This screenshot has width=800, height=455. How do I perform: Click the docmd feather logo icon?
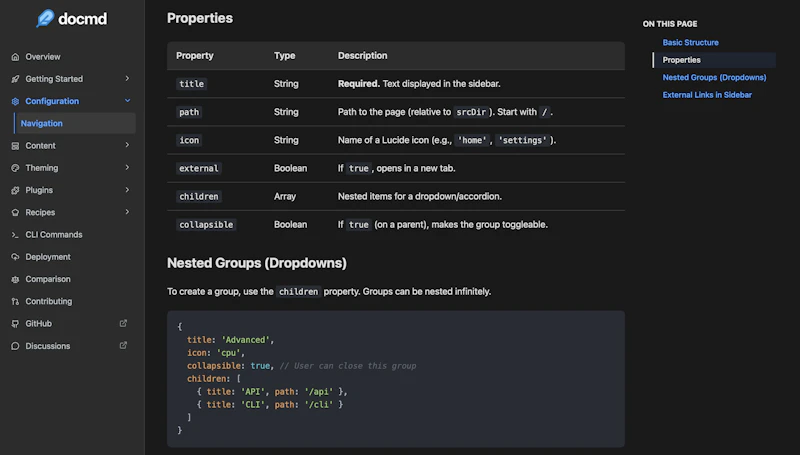[45, 18]
